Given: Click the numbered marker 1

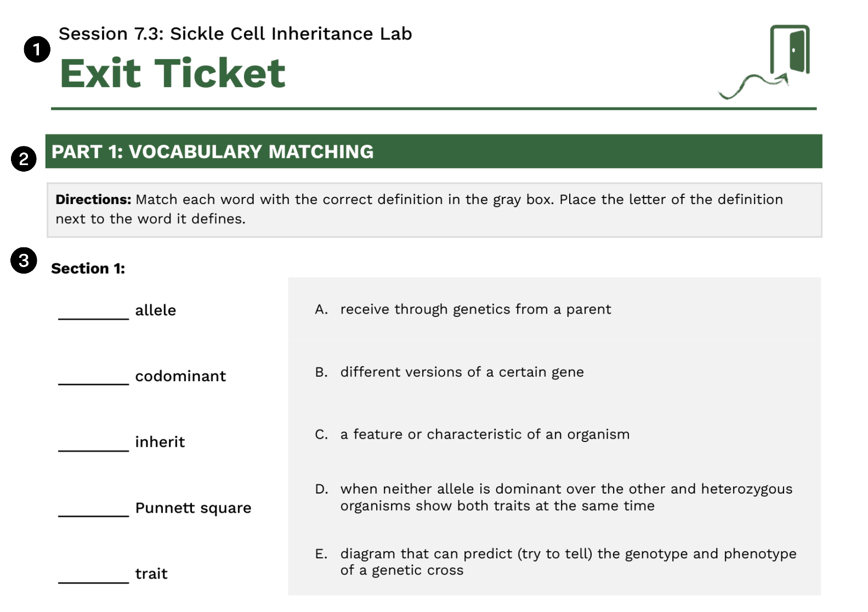Looking at the screenshot, I should coord(37,49).
